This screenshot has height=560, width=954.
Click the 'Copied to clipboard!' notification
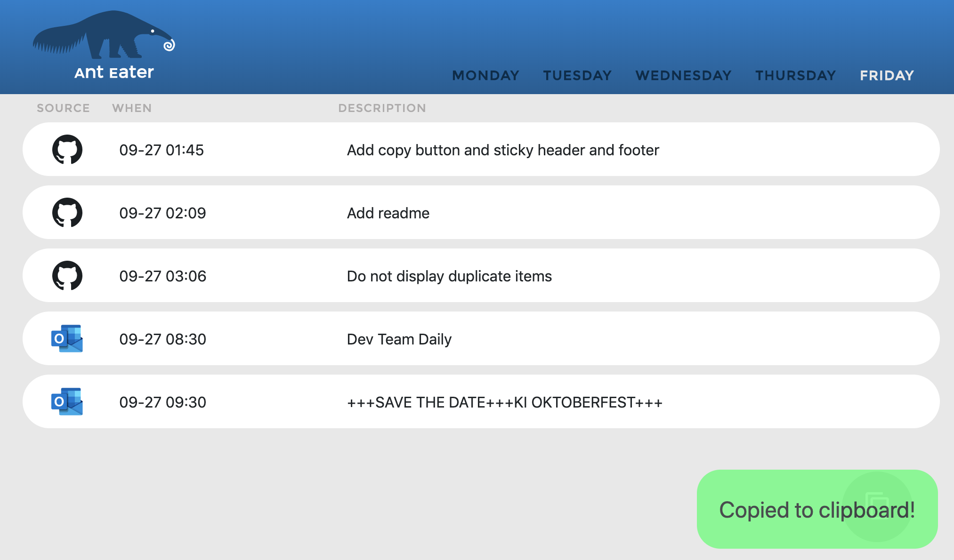point(782,511)
